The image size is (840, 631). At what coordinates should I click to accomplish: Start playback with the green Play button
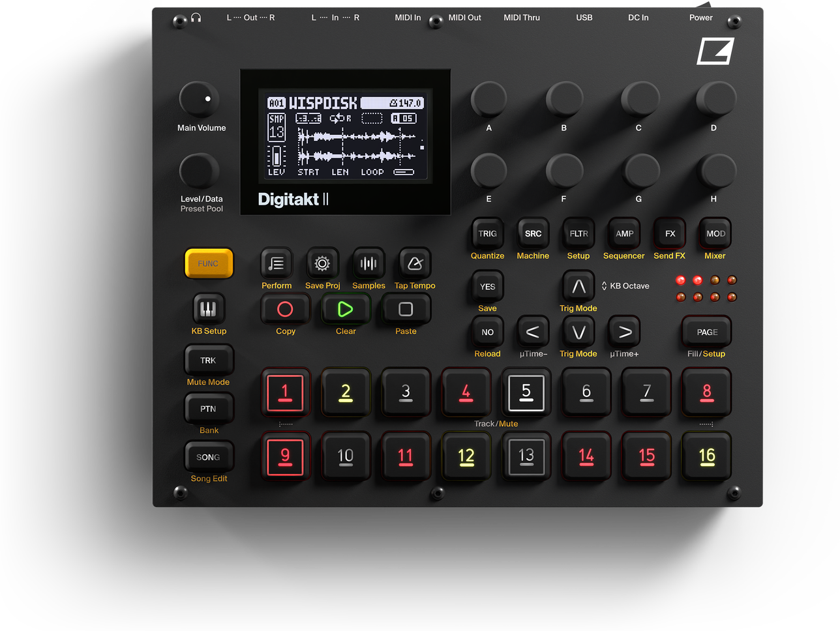(x=345, y=310)
